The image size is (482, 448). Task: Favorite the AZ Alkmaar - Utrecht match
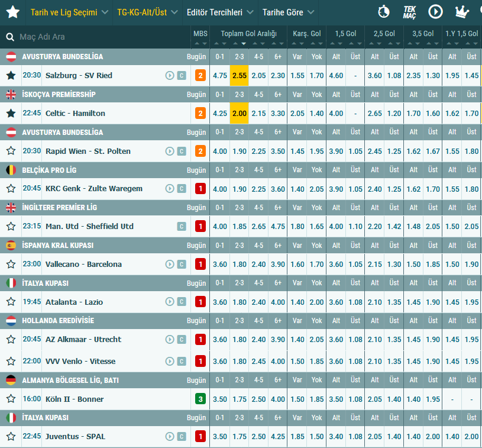[x=11, y=339]
